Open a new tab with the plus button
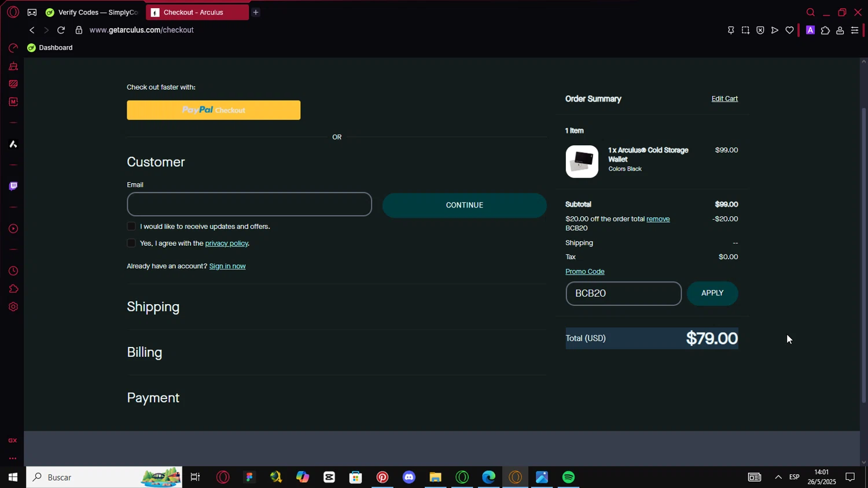The height and width of the screenshot is (488, 868). point(256,12)
